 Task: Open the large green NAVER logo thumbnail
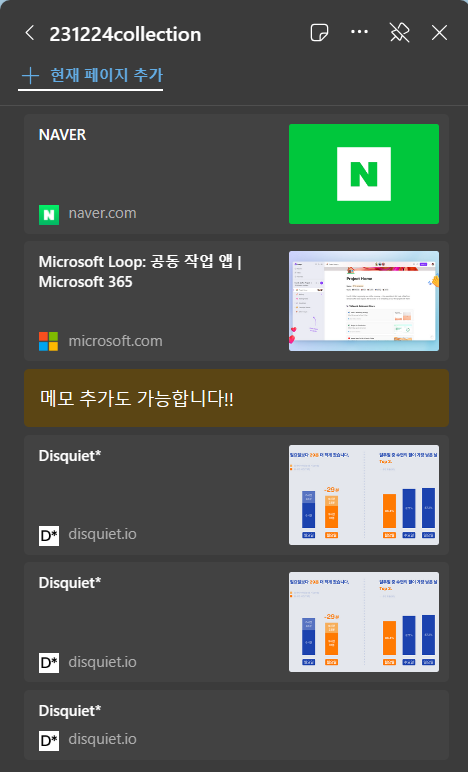pyautogui.click(x=364, y=174)
